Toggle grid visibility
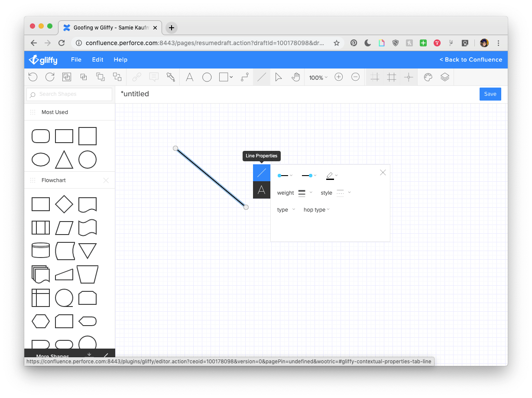This screenshot has height=398, width=532. click(392, 77)
